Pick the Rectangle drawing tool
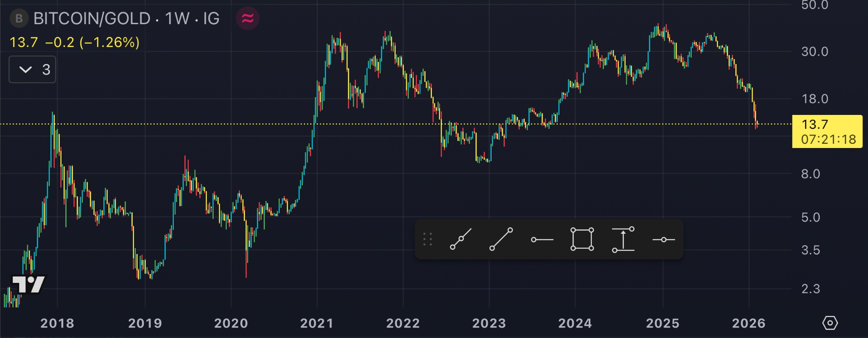This screenshot has height=338, width=868. pos(582,240)
